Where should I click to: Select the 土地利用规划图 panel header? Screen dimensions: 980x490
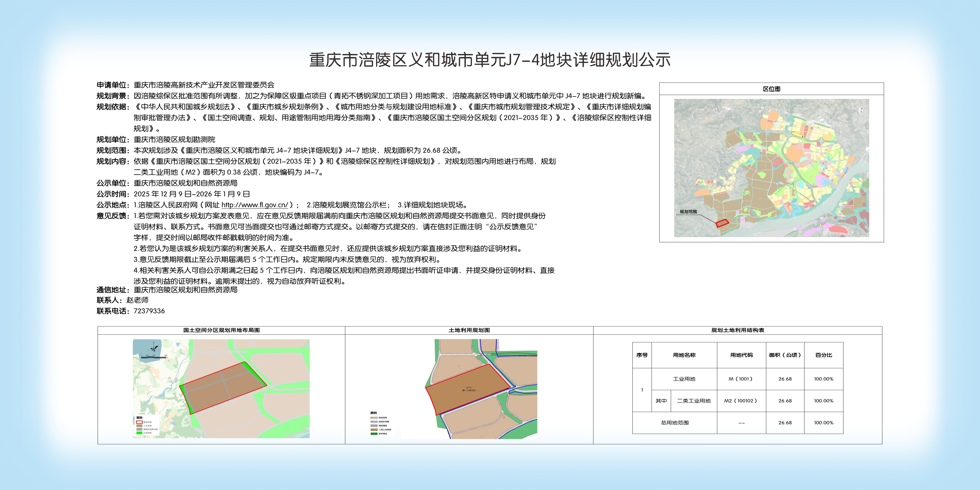coord(469,330)
